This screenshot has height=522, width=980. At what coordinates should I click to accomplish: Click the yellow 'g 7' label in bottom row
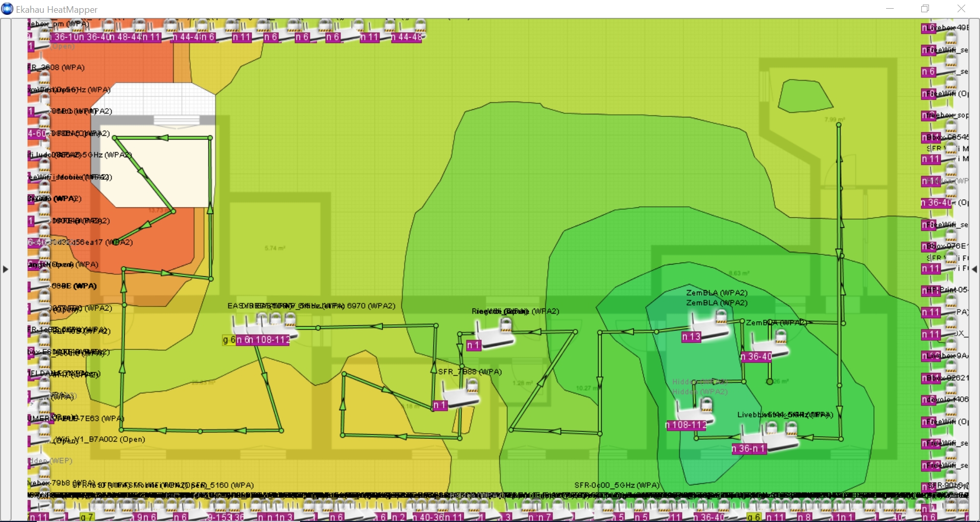[87, 517]
